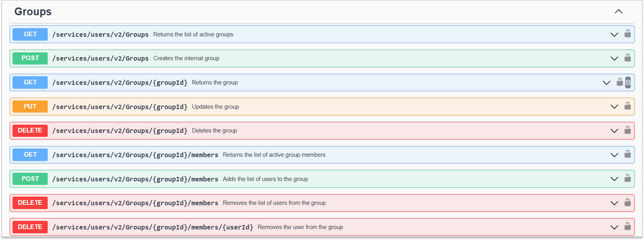Click the orange PUT method badge

[x=30, y=106]
